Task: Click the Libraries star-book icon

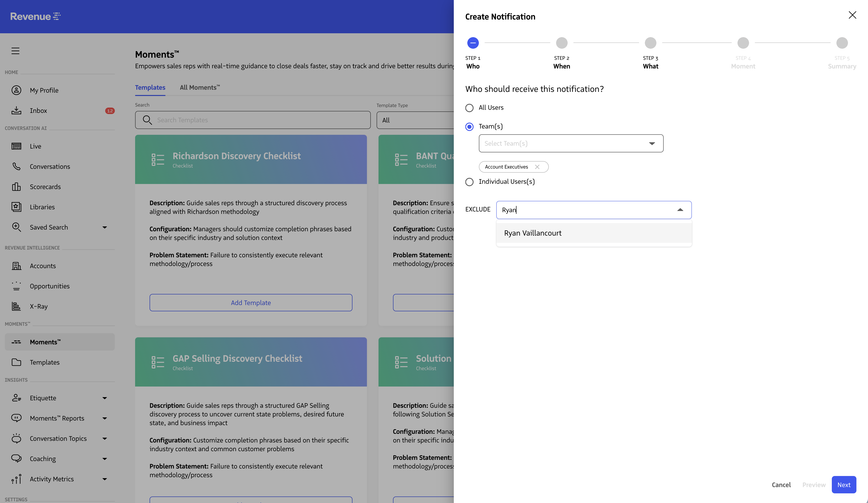Action: point(16,207)
